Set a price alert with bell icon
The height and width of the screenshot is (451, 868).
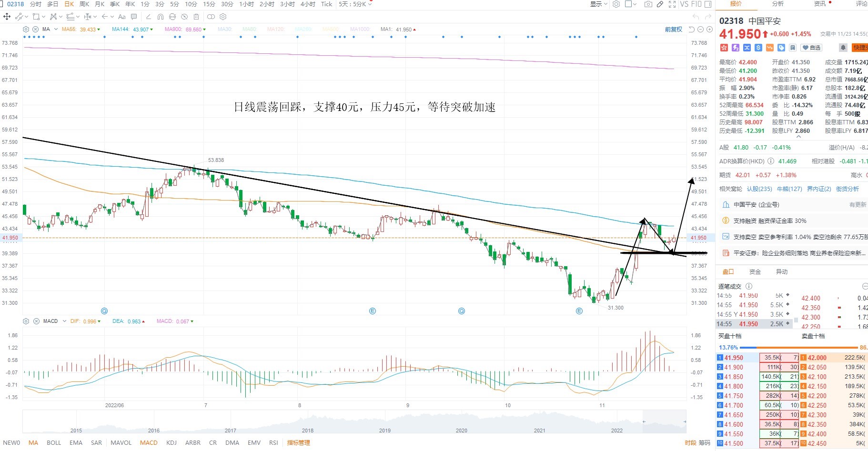tap(843, 48)
